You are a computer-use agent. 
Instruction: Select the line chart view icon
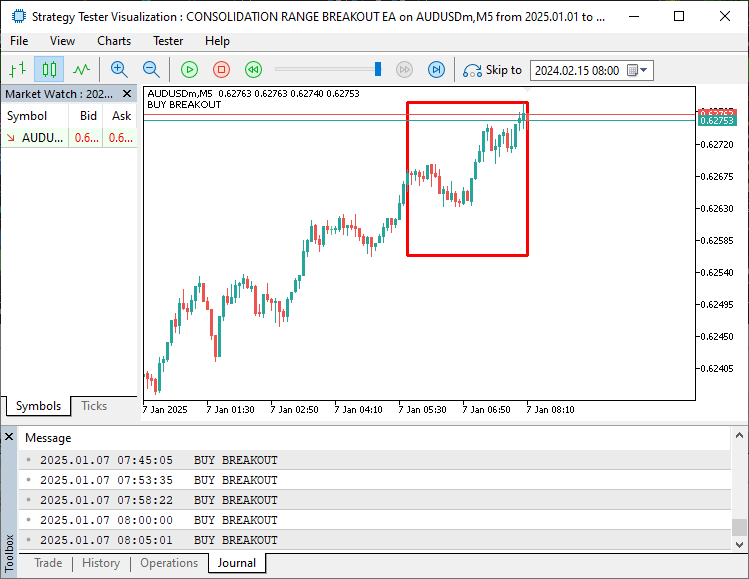[81, 69]
